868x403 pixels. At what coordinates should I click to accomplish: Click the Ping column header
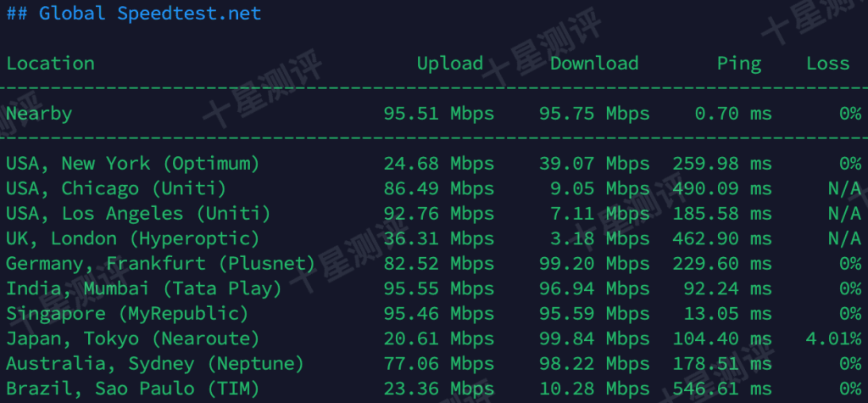(x=738, y=64)
